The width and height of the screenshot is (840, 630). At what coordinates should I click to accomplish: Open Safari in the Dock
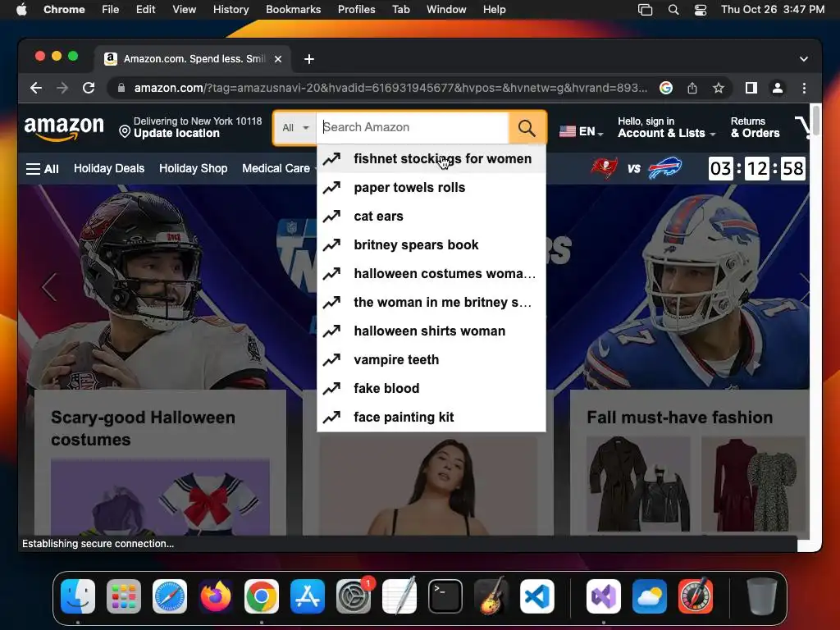tap(170, 596)
